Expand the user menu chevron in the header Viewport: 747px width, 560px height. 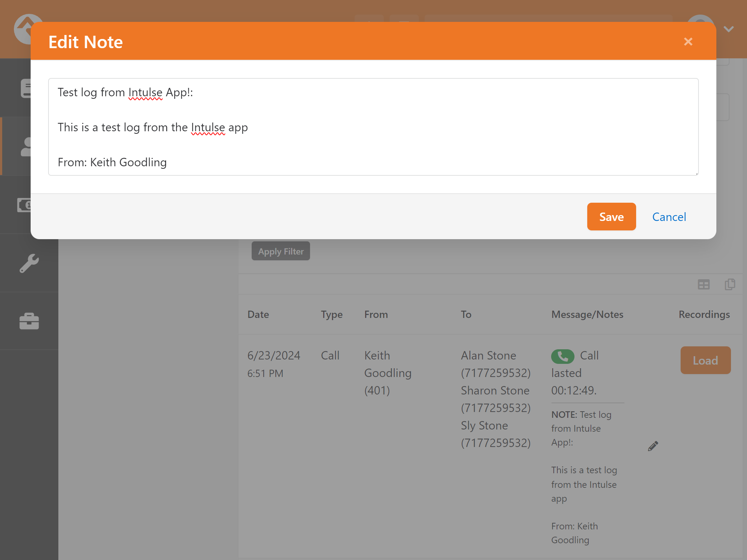728,29
